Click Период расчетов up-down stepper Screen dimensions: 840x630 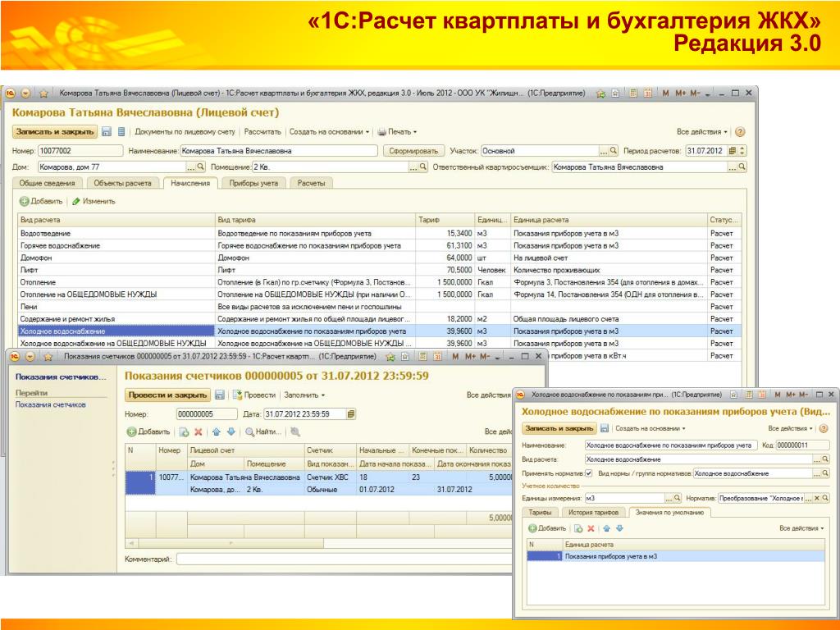point(742,151)
